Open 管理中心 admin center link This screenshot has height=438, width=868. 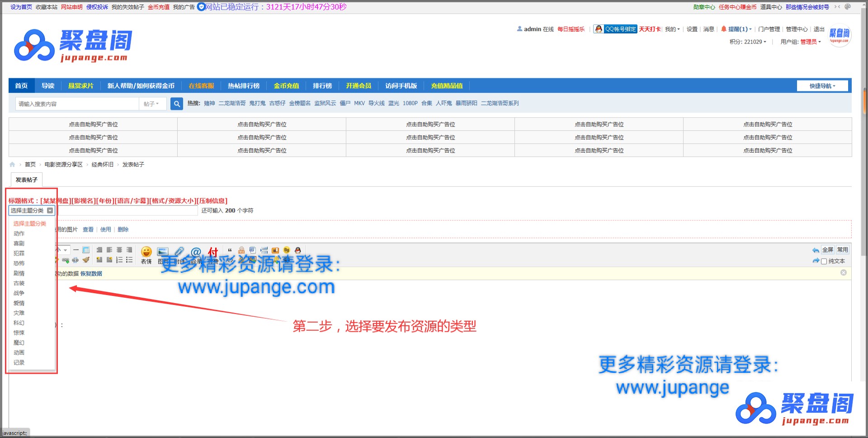click(797, 29)
